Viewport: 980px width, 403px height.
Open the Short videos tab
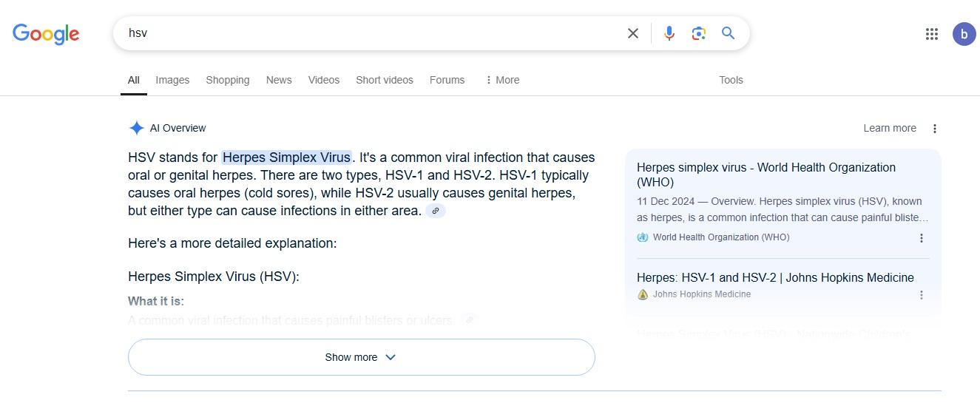(x=385, y=80)
